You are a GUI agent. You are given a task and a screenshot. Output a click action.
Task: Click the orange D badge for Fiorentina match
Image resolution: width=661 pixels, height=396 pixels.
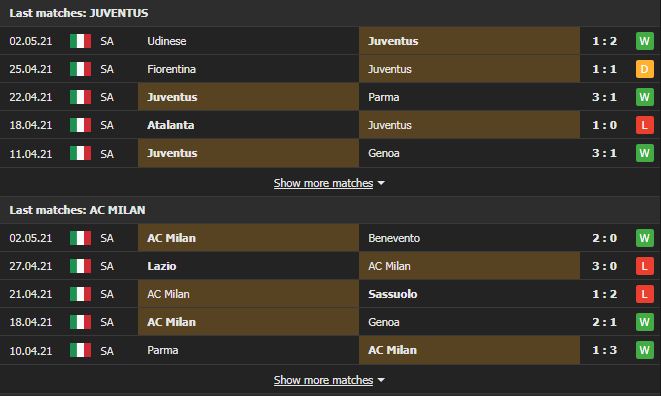pyautogui.click(x=645, y=69)
